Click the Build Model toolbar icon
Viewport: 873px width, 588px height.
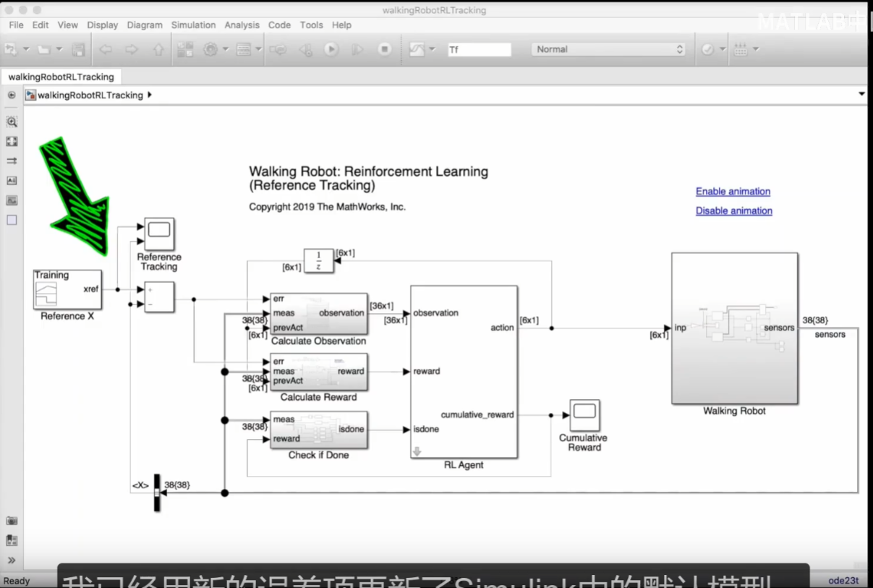[x=741, y=49]
